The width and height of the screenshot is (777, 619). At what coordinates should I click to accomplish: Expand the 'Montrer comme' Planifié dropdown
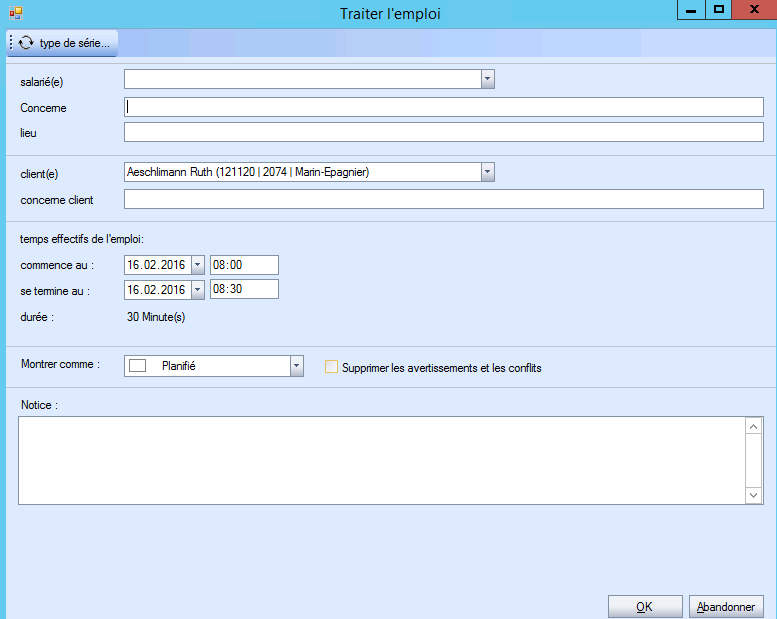tap(296, 367)
